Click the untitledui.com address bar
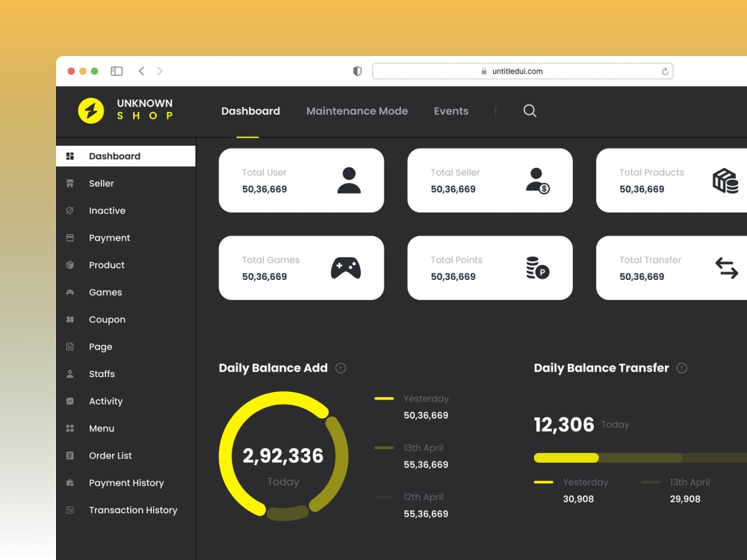This screenshot has width=747, height=560. 523,71
